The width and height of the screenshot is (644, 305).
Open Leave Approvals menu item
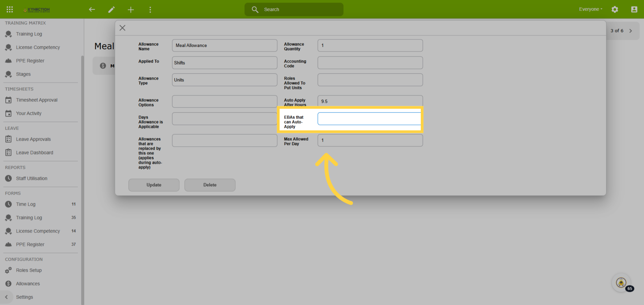pyautogui.click(x=33, y=139)
